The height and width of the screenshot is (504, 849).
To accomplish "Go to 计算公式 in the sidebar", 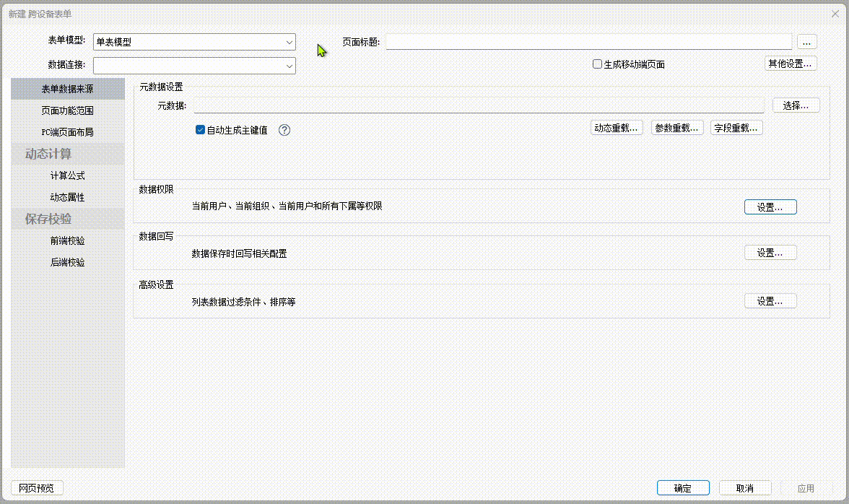I will (67, 175).
